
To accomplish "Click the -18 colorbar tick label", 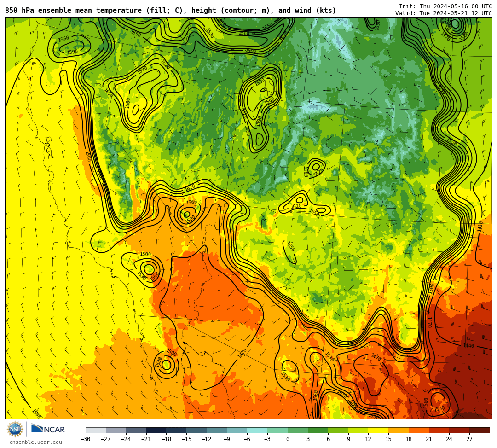I will [167, 439].
